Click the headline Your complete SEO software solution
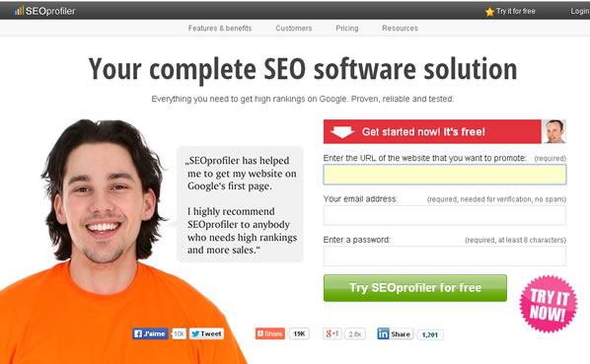 click(x=303, y=69)
